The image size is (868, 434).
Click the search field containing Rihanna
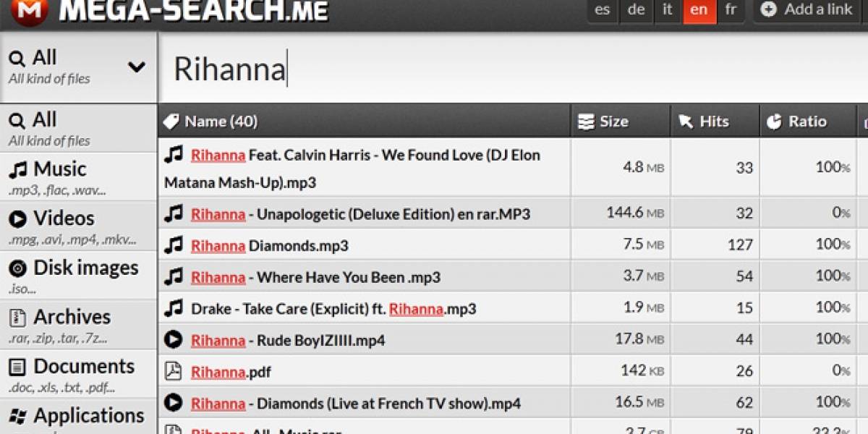point(512,69)
